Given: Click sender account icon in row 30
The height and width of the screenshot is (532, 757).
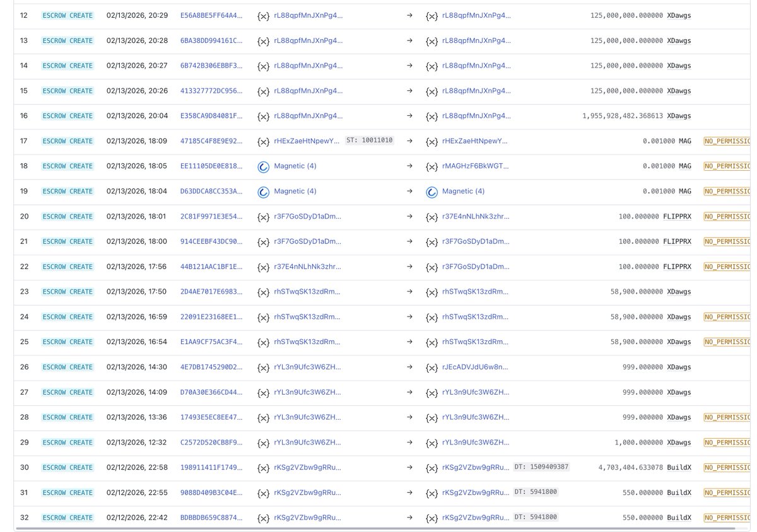Looking at the screenshot, I should coord(264,468).
